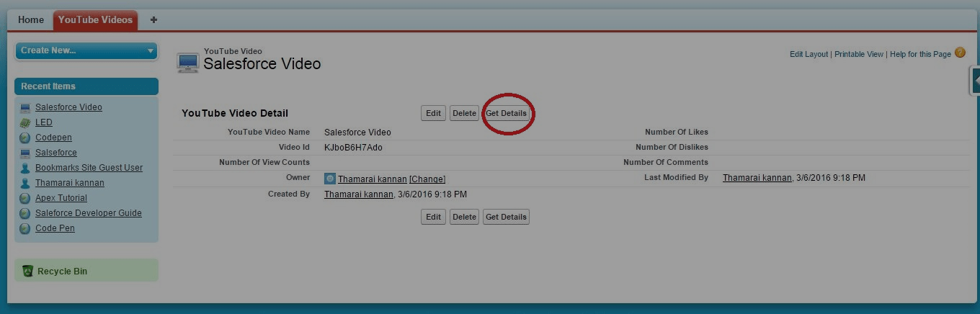The height and width of the screenshot is (314, 980).
Task: Click the [Change] owner link
Action: pyautogui.click(x=427, y=179)
